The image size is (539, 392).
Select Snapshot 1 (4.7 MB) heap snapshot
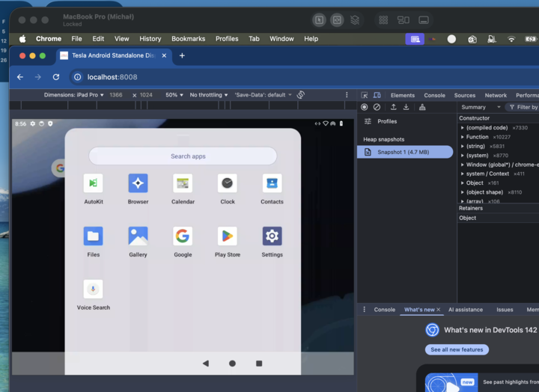pyautogui.click(x=405, y=152)
